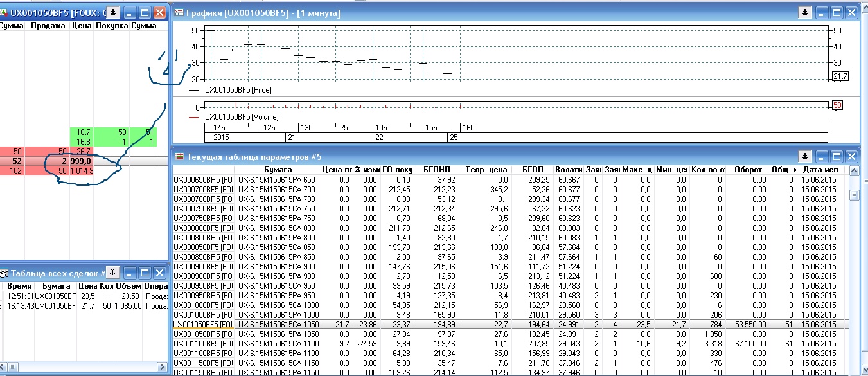The image size is (868, 376).
Task: Select the UX-6.15M150615PA 850 row
Action: point(509,257)
